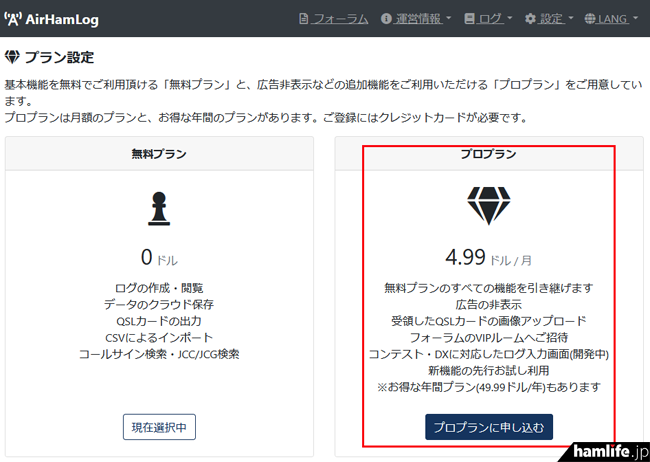
Task: Click the info circle icon beside 運営情報
Action: [386, 19]
